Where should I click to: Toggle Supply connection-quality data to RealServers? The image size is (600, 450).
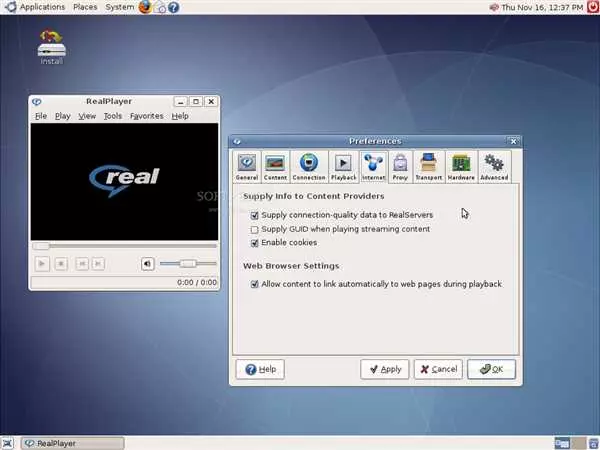pos(254,215)
